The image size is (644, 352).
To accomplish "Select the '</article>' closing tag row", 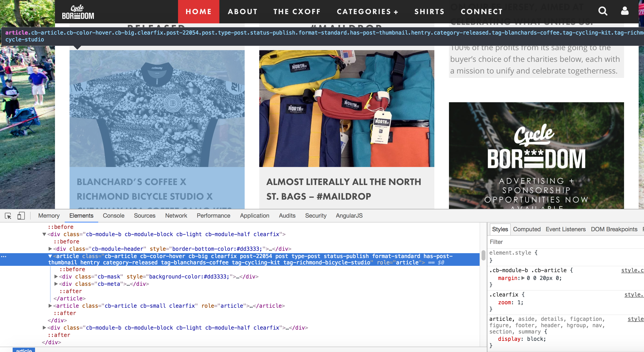I will click(70, 298).
